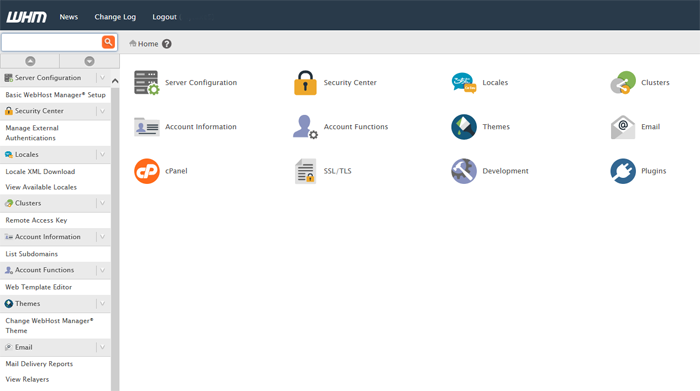Open View Relayers link

tap(27, 379)
